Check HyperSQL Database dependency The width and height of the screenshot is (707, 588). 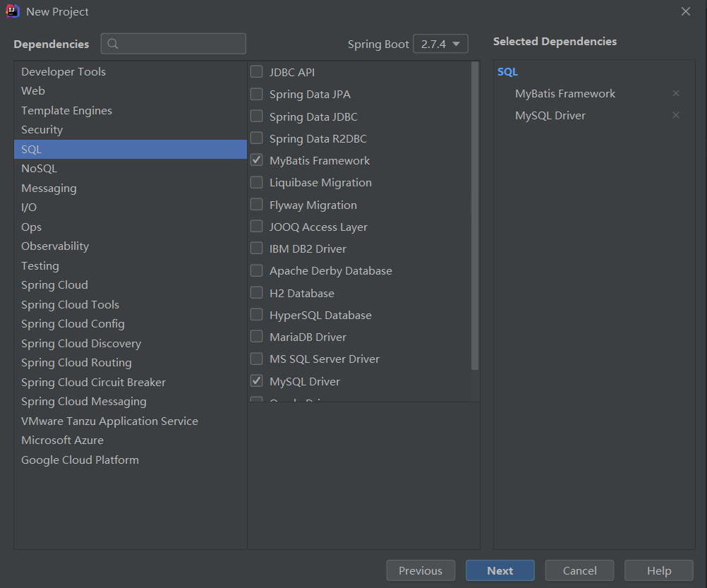pyautogui.click(x=257, y=315)
